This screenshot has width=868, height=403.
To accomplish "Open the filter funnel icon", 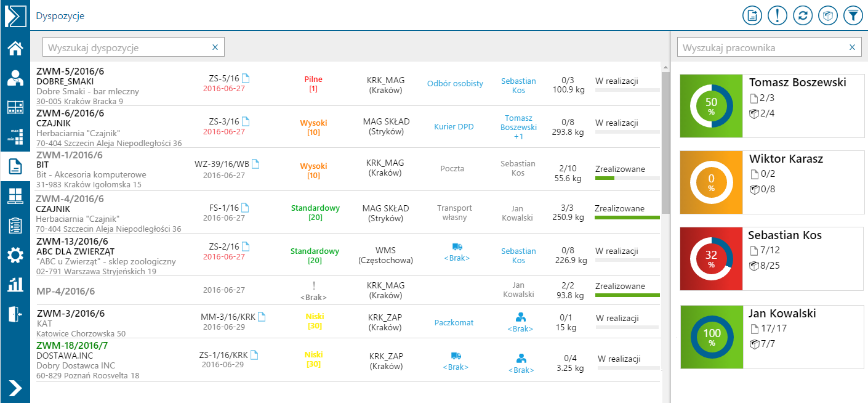I will coord(853,15).
